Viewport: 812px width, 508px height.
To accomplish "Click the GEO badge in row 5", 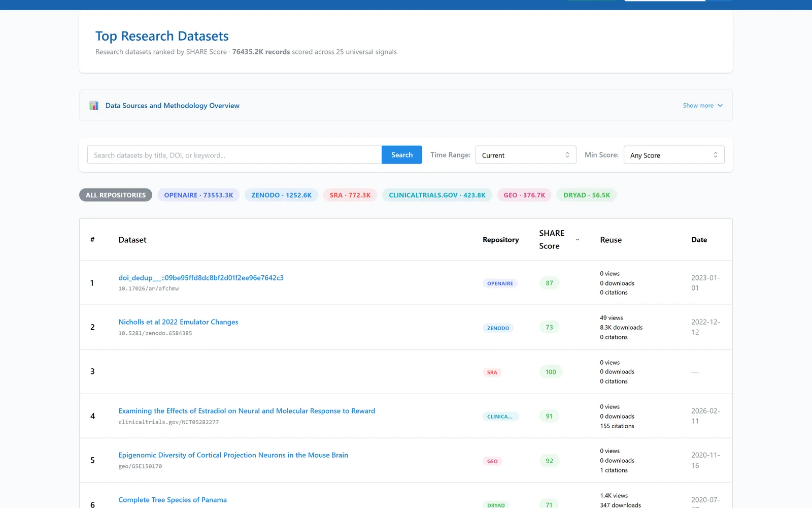I will (492, 461).
